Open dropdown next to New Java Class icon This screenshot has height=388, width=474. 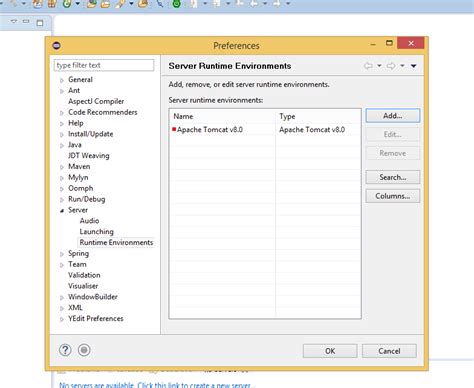tap(78, 4)
